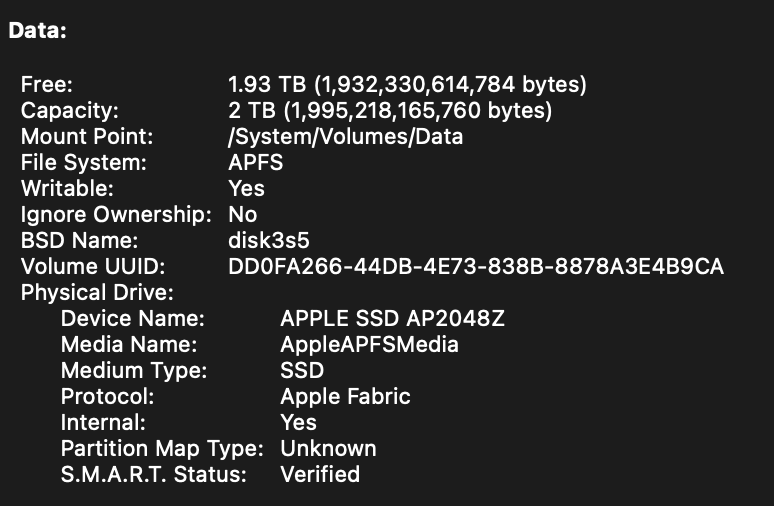Select the Ignore Ownership No value
The height and width of the screenshot is (506, 774).
point(242,215)
